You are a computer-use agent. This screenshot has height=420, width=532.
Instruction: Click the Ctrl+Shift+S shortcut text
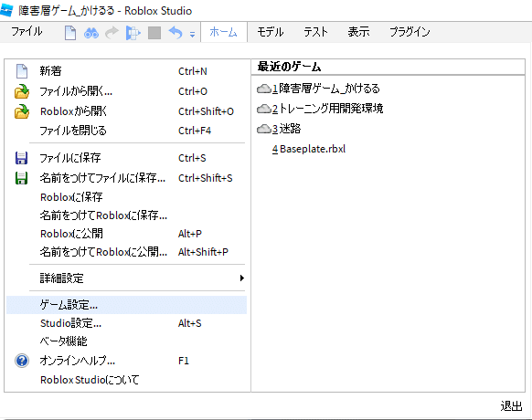[206, 178]
